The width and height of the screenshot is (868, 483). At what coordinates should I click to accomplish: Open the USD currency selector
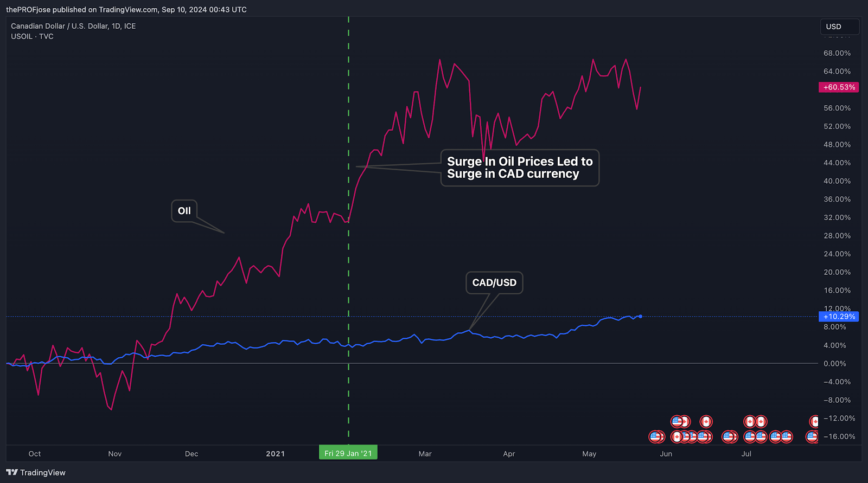click(x=839, y=27)
